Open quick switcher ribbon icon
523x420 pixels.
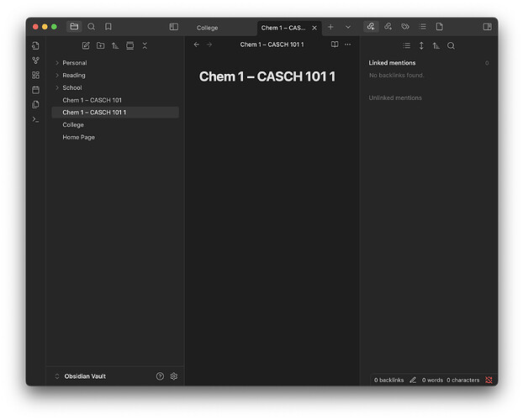[x=35, y=45]
